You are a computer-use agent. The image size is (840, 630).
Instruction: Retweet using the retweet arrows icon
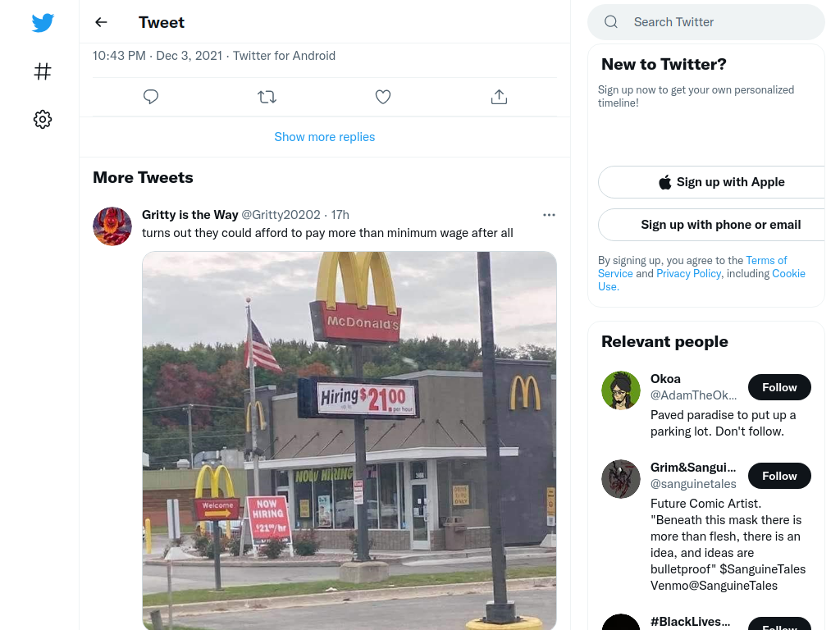pos(267,97)
